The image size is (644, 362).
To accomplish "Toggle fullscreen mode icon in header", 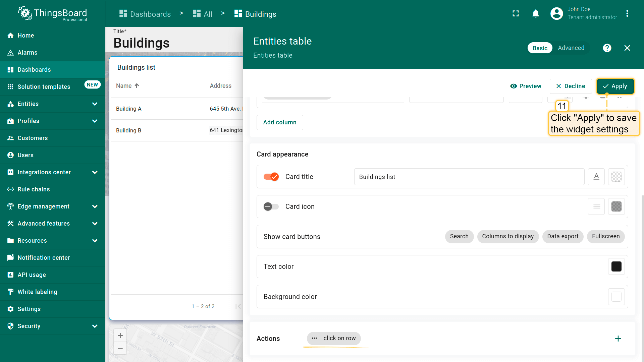I will [x=516, y=13].
